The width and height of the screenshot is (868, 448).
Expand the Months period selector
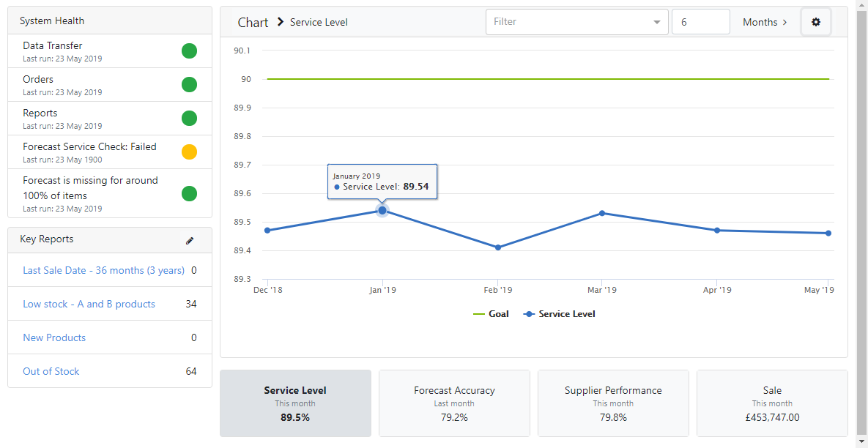point(765,22)
